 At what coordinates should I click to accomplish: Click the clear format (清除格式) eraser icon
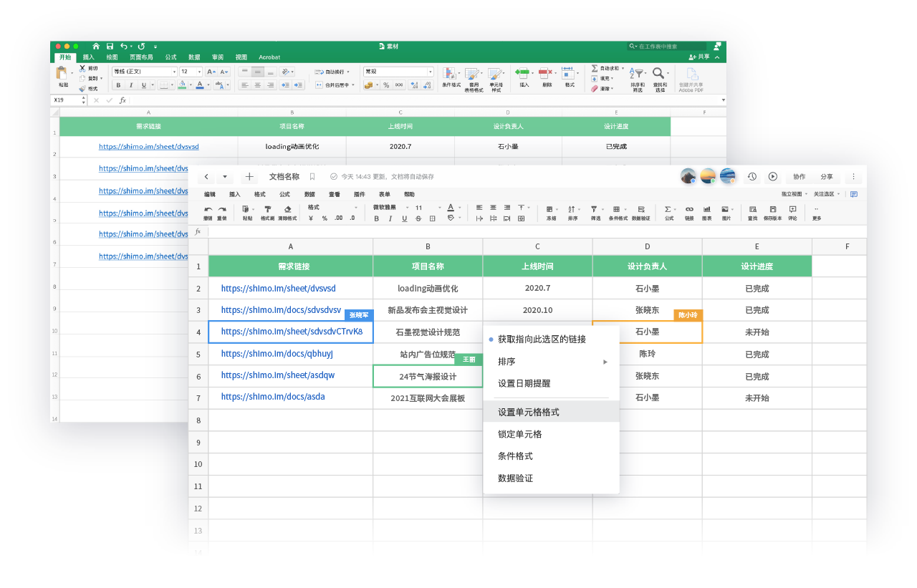pyautogui.click(x=287, y=209)
